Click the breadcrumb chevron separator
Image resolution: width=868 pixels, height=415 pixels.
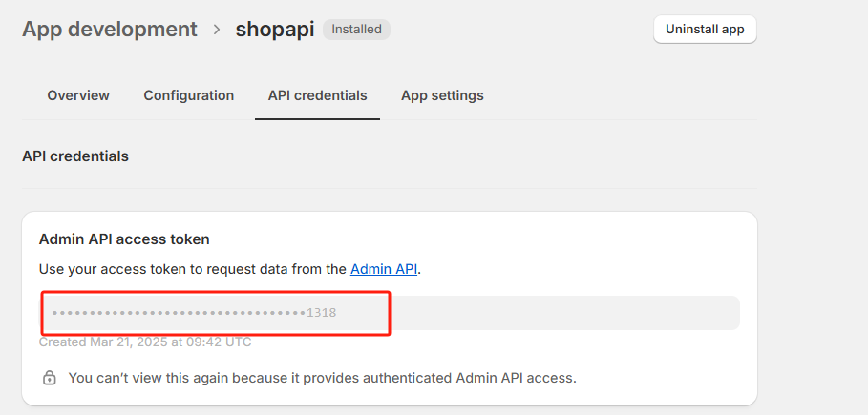(x=218, y=30)
